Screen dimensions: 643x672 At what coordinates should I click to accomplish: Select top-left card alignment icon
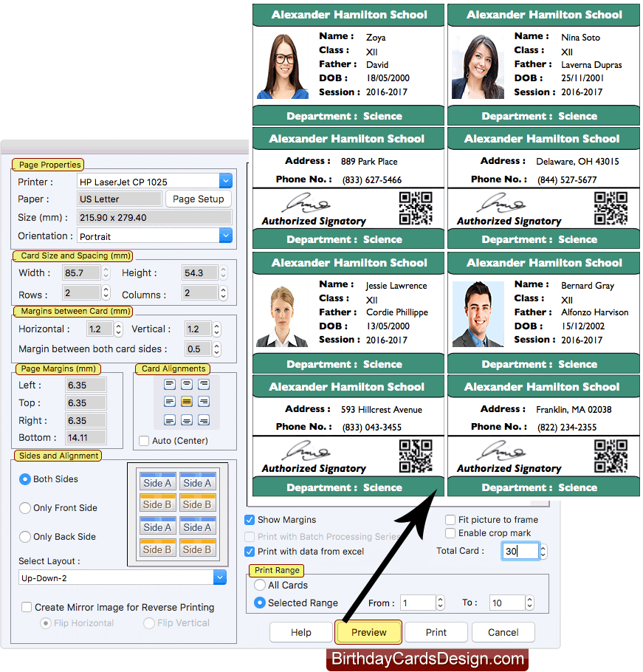[170, 384]
